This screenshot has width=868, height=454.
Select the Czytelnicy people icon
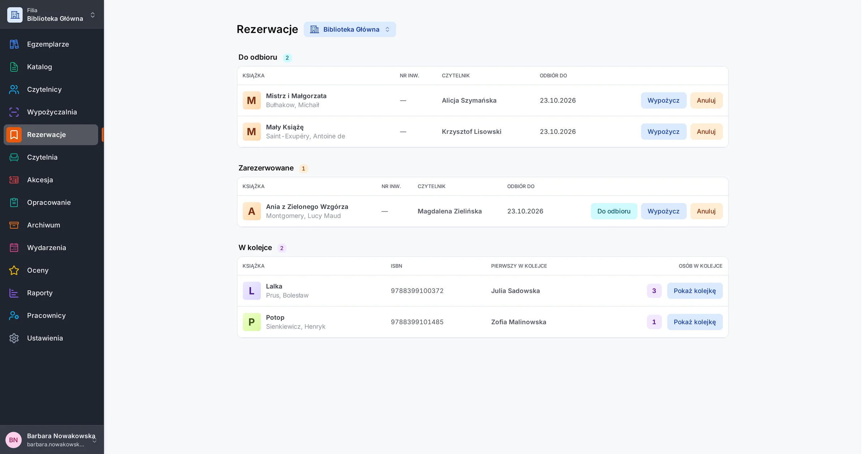pyautogui.click(x=14, y=89)
